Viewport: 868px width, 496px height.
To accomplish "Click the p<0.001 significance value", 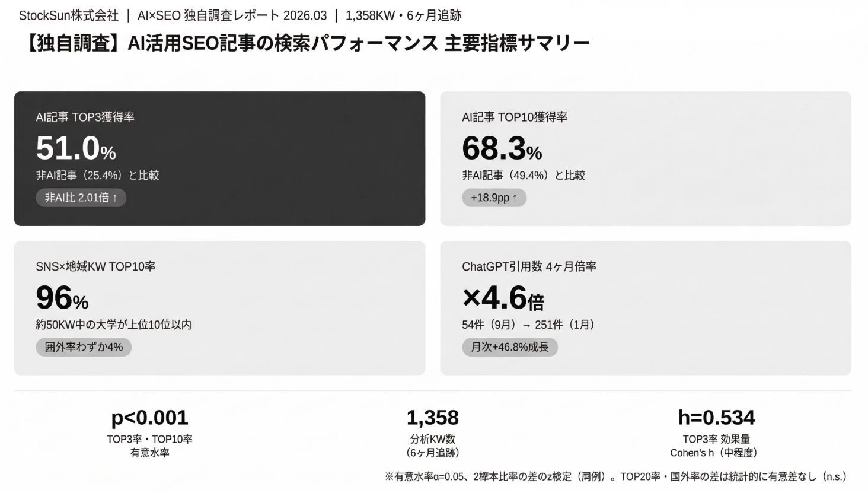I will [x=149, y=418].
